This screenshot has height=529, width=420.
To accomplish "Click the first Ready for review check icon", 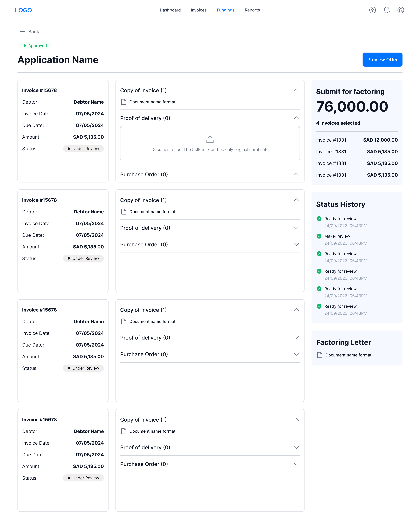I will (x=319, y=219).
